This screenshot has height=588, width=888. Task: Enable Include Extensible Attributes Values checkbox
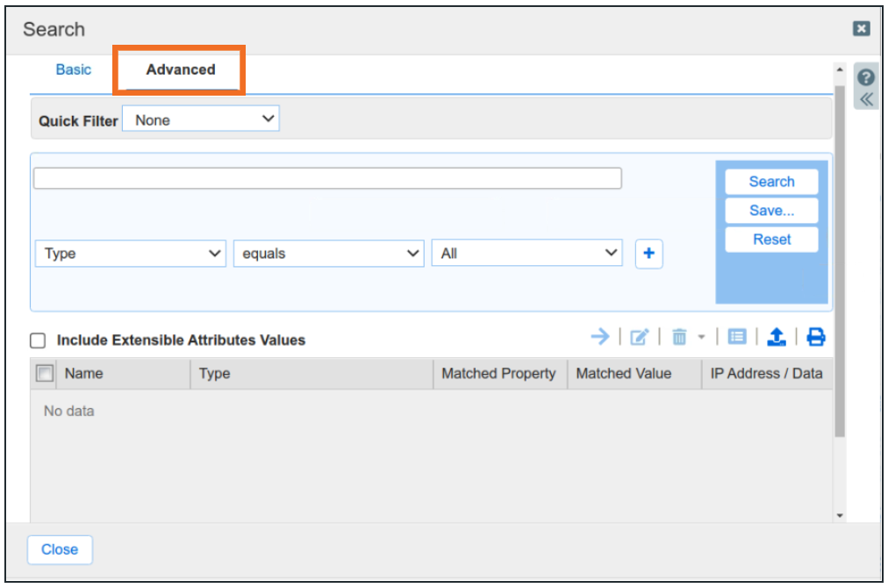pyautogui.click(x=38, y=341)
